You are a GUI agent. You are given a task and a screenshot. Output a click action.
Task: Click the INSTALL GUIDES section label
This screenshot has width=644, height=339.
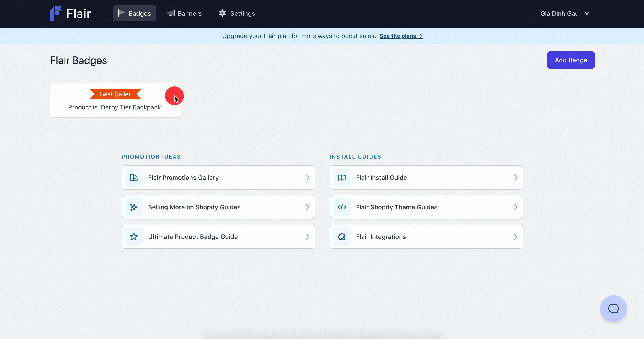pyautogui.click(x=355, y=157)
